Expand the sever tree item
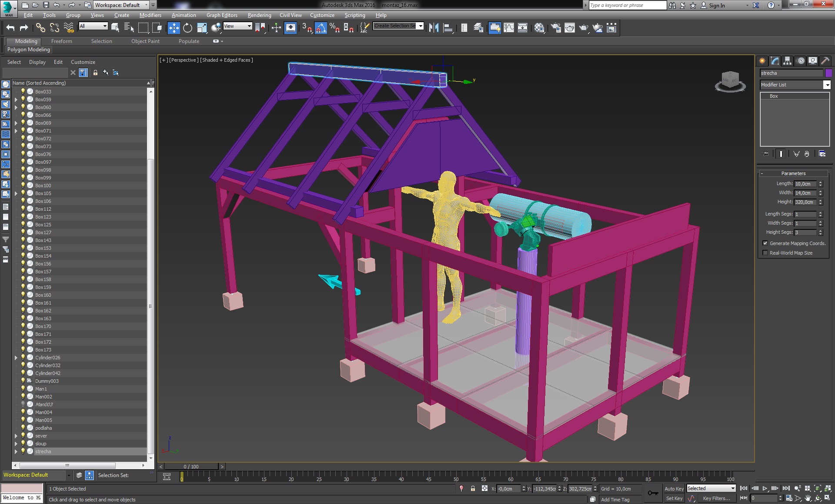The height and width of the screenshot is (504, 835). (16, 436)
